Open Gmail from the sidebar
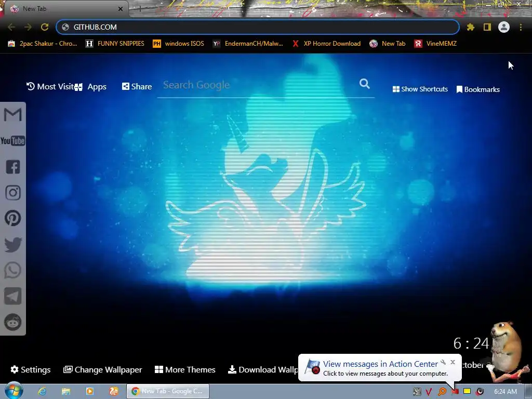 pos(13,115)
